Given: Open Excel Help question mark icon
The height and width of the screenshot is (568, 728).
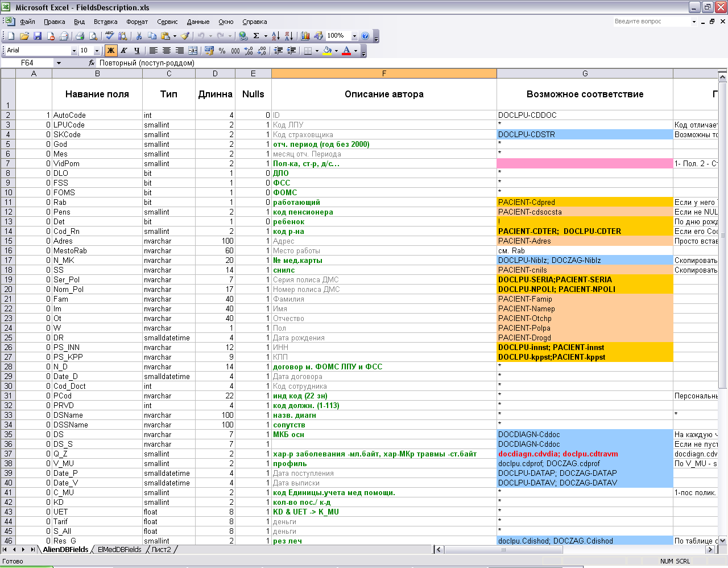Looking at the screenshot, I should (x=365, y=36).
